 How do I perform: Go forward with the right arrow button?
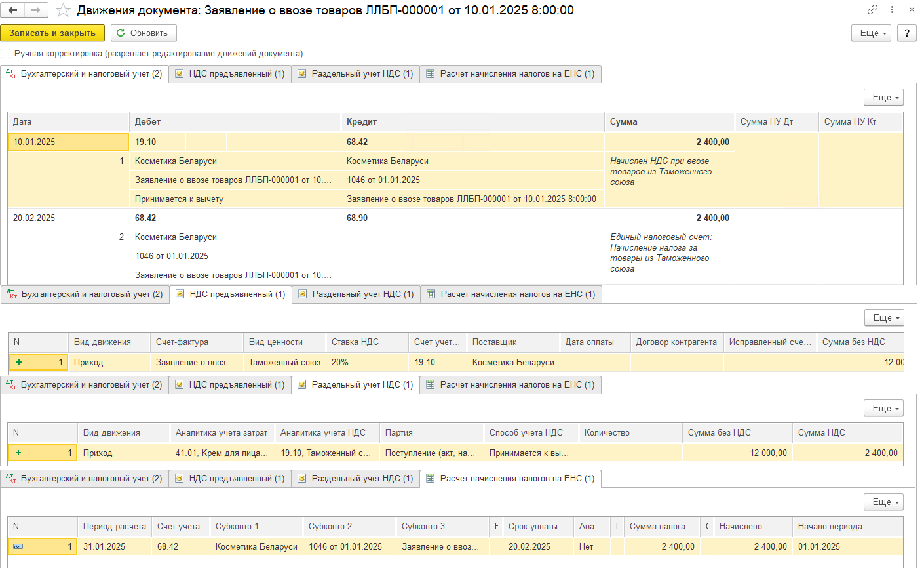[x=35, y=10]
